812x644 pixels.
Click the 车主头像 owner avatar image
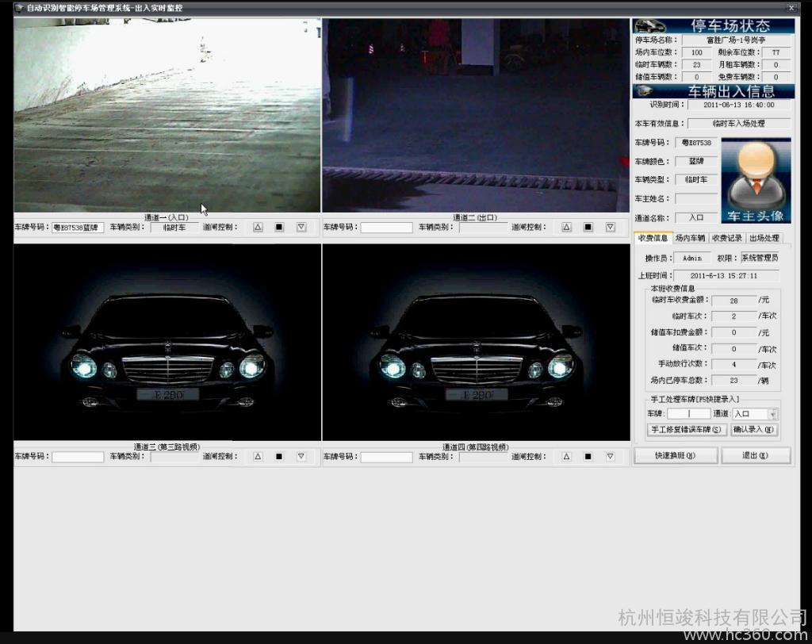click(756, 181)
